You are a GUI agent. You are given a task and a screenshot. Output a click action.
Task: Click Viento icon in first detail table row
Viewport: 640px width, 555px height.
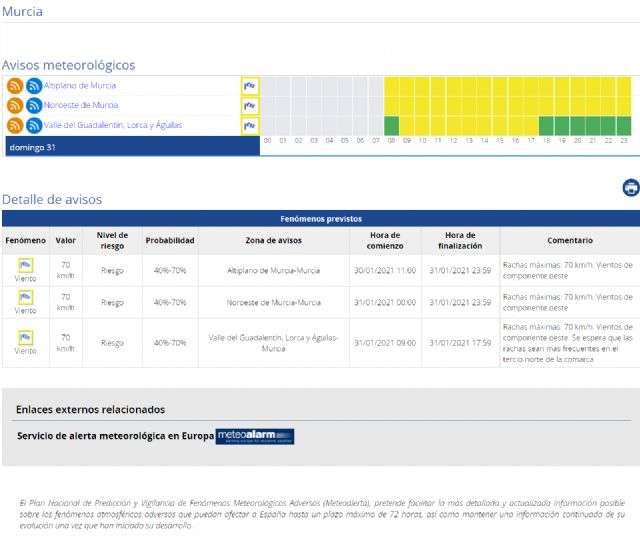(x=25, y=265)
